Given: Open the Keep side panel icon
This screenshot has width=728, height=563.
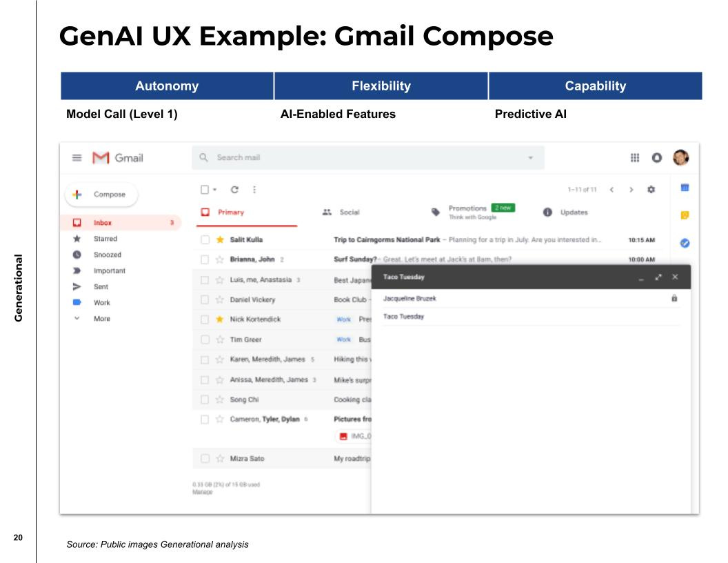Looking at the screenshot, I should coord(685,215).
